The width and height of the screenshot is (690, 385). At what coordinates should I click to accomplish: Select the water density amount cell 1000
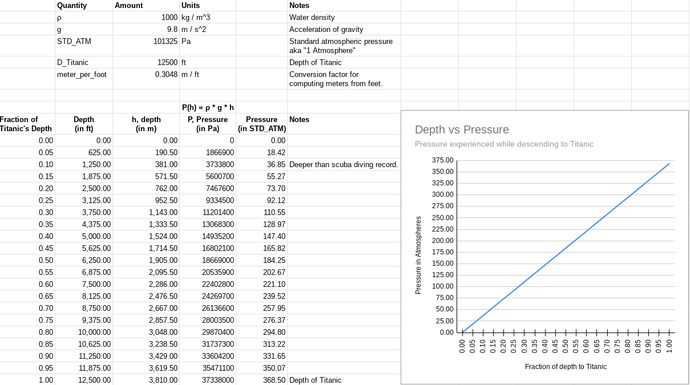tap(146, 18)
